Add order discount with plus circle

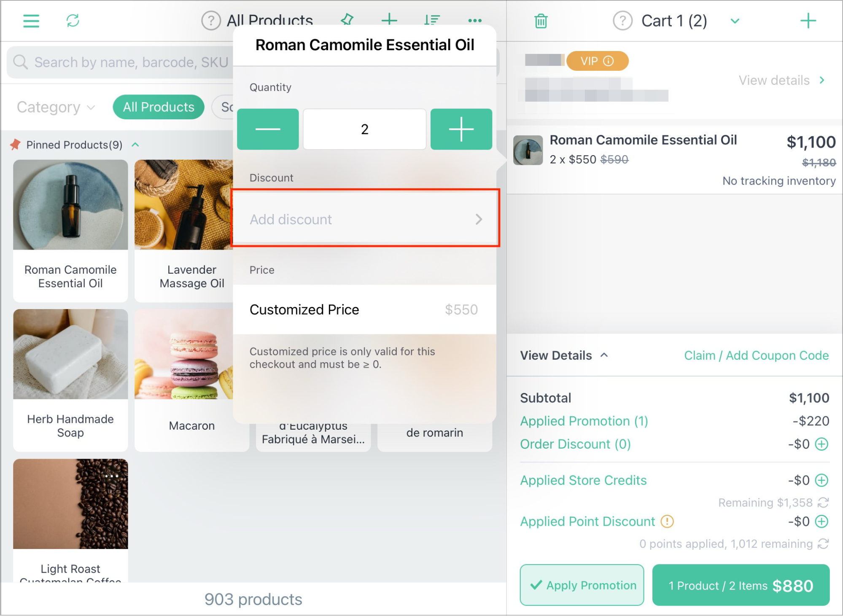click(x=821, y=444)
